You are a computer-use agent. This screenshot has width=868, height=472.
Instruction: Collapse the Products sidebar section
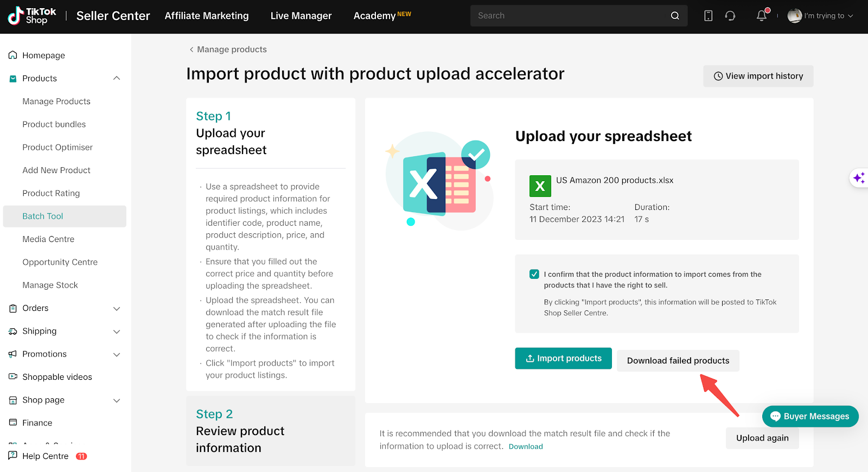117,78
